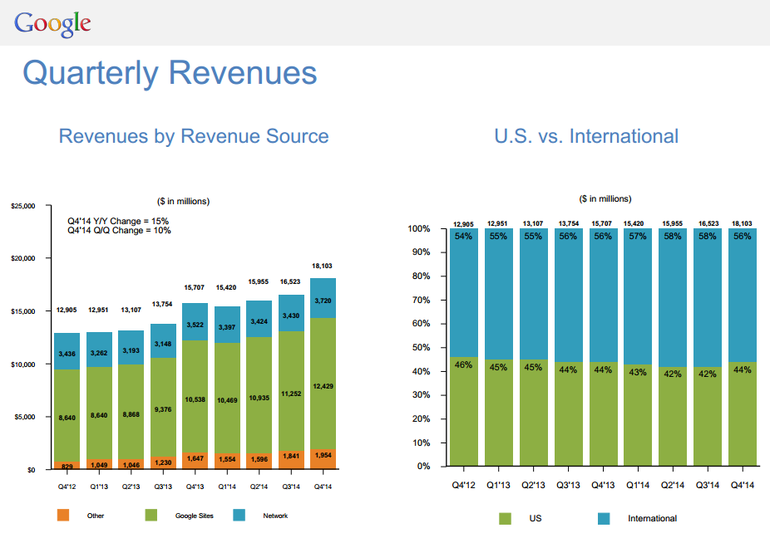The height and width of the screenshot is (533, 770).
Task: Click the 10,469 Google Sites value
Action: point(227,400)
